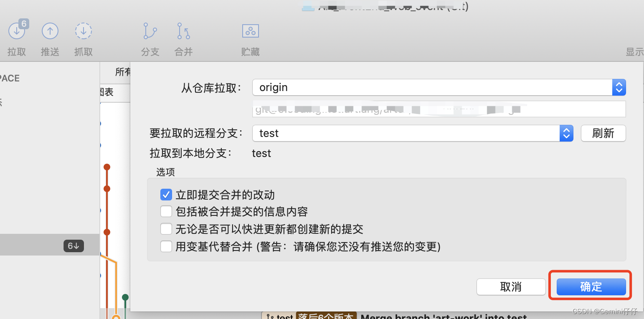Click the Stash (贮藏) toolbar icon
This screenshot has width=644, height=319.
(251, 31)
